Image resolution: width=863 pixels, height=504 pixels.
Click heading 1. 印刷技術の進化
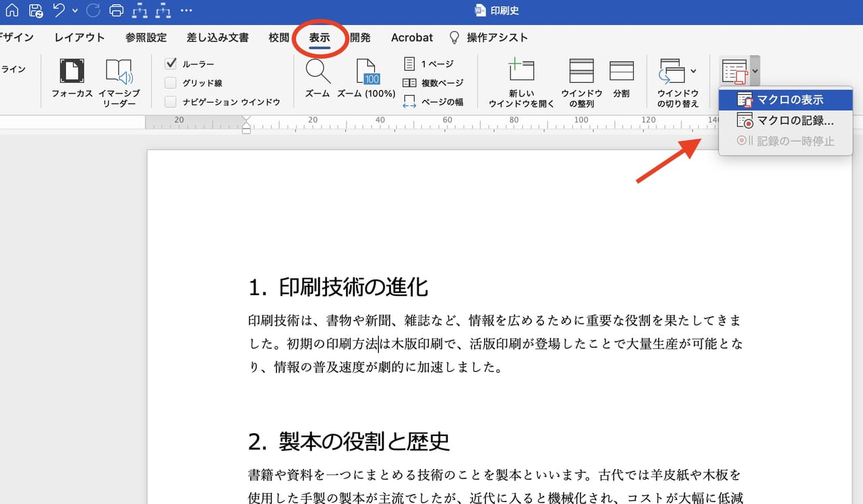338,287
